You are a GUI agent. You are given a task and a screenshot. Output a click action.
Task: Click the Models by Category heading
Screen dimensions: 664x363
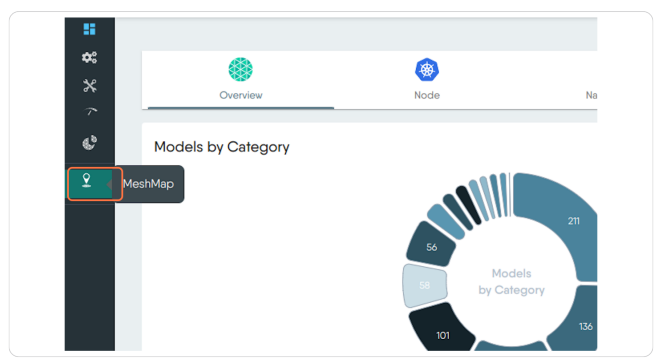[221, 147]
